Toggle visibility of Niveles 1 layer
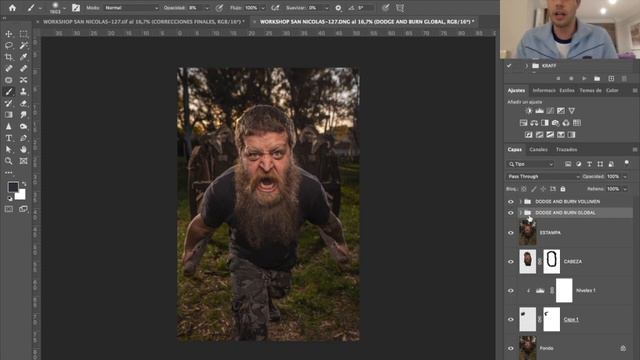Viewport: 640px width, 360px height. tap(511, 291)
